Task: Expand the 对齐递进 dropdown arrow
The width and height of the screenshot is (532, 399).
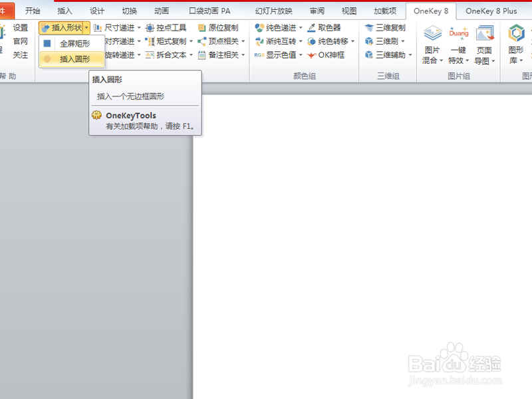Action: pos(139,41)
